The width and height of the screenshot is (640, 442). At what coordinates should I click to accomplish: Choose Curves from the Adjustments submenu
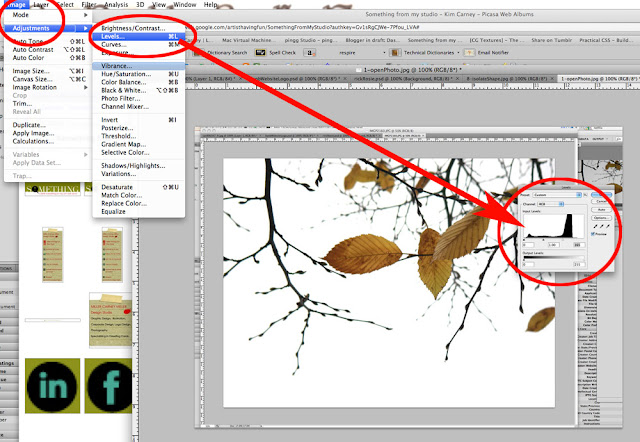(139, 44)
